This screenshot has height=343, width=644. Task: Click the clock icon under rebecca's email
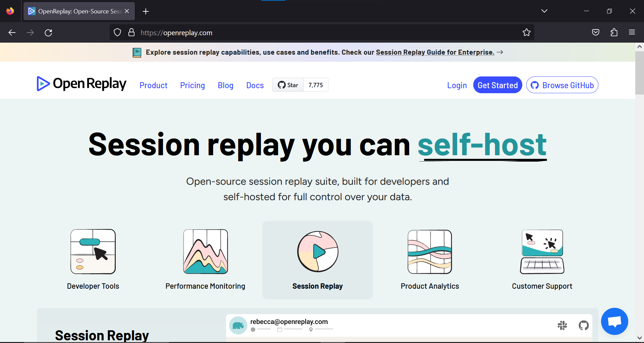coord(253,330)
